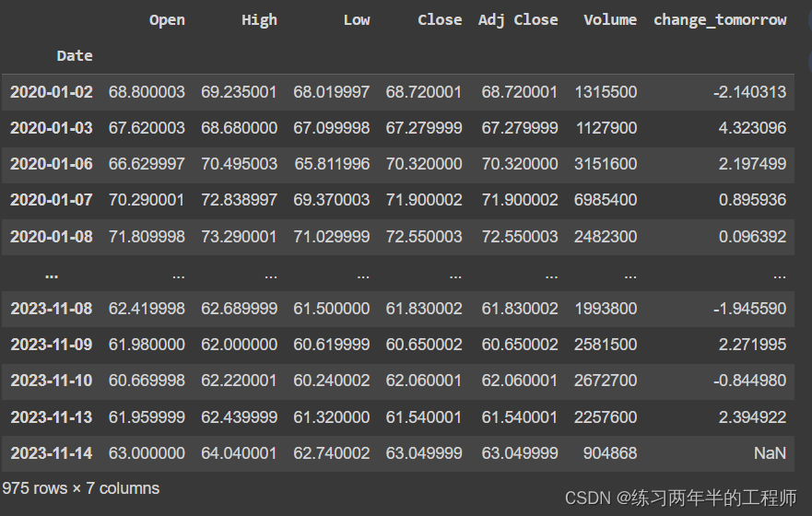Viewport: 812px width, 516px height.
Task: Click change_tomorrow value 2.197499
Action: point(752,164)
